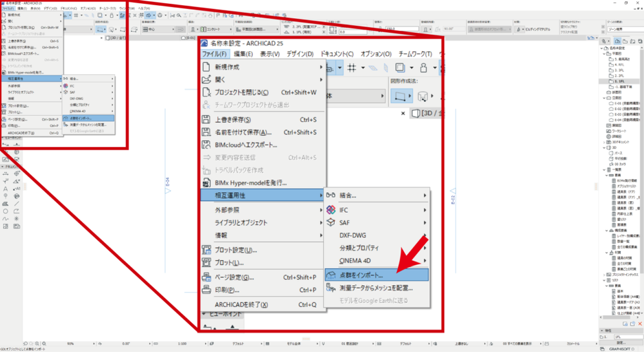The width and height of the screenshot is (644, 352).
Task: Click IFC entry icon in enlarged submenu
Action: tap(330, 210)
